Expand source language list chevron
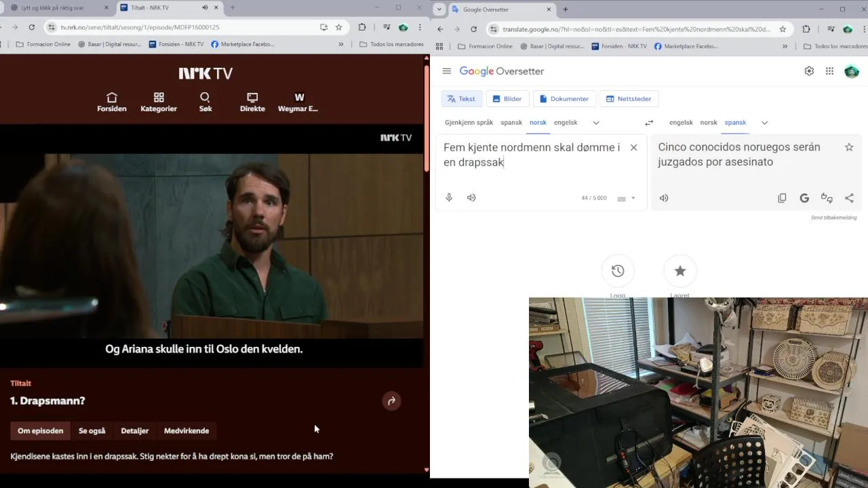Image resolution: width=868 pixels, height=488 pixels. (x=596, y=123)
